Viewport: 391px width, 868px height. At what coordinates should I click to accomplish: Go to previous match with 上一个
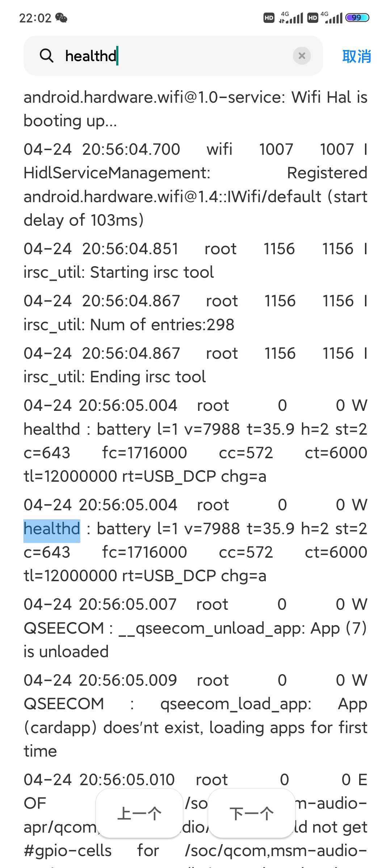(139, 813)
